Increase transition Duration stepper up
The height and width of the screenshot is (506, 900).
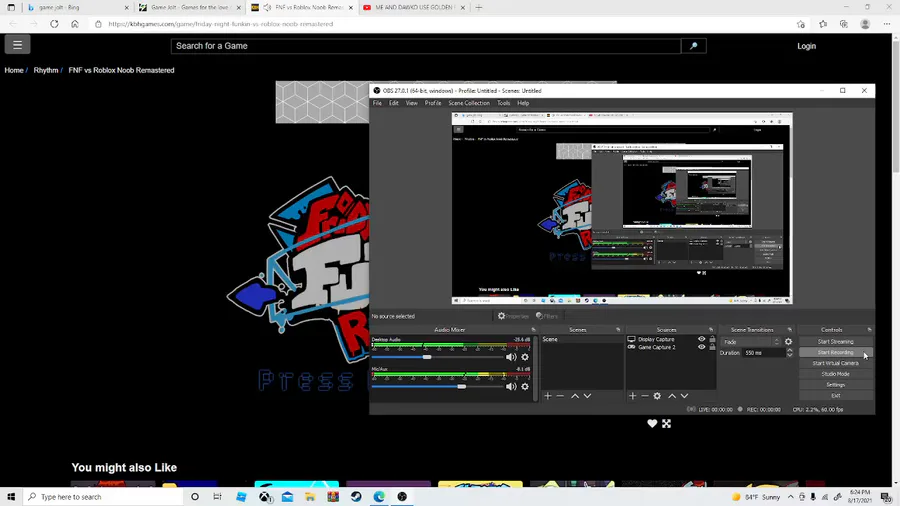(790, 351)
